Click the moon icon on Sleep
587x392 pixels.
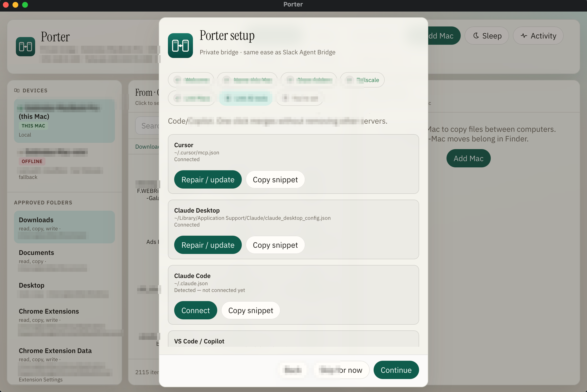(x=476, y=36)
